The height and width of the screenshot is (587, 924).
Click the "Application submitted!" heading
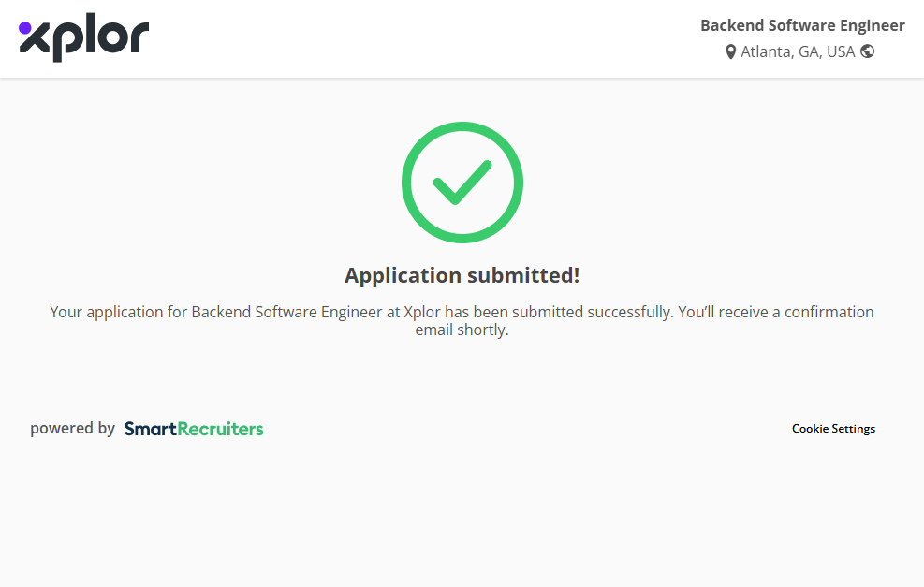click(x=462, y=275)
